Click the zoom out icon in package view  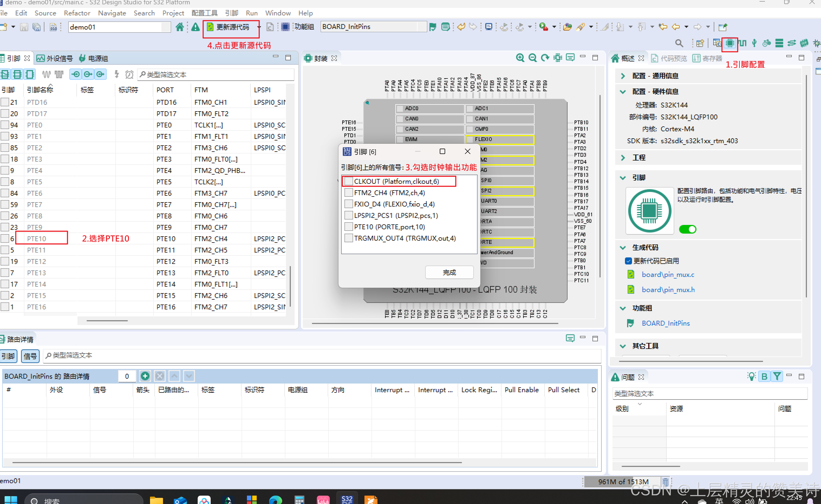pyautogui.click(x=533, y=58)
